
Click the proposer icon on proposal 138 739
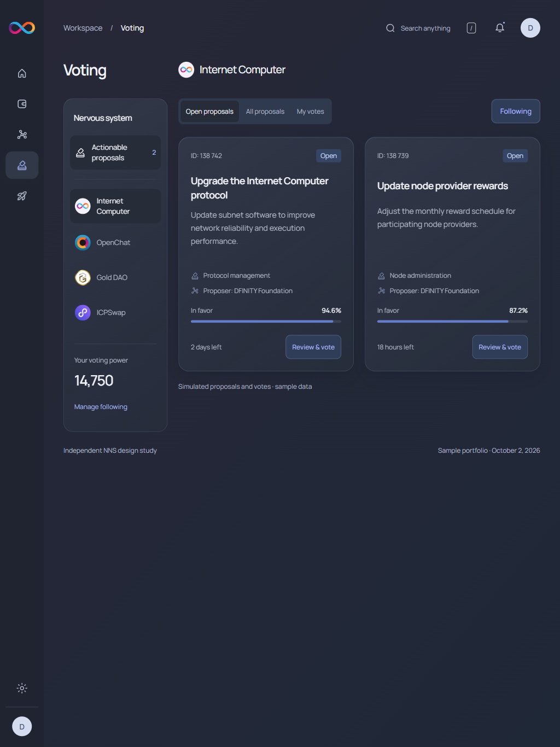click(381, 291)
